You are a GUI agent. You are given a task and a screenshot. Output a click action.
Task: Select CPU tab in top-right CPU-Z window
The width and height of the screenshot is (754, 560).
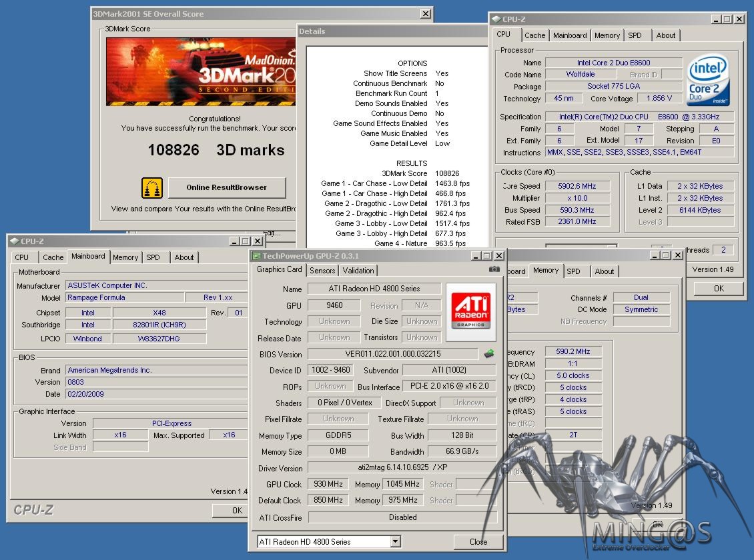click(x=504, y=34)
